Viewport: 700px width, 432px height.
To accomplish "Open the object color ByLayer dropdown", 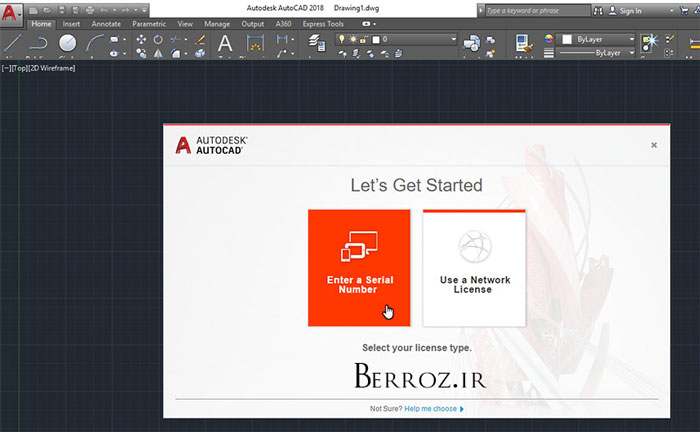I will coord(631,39).
